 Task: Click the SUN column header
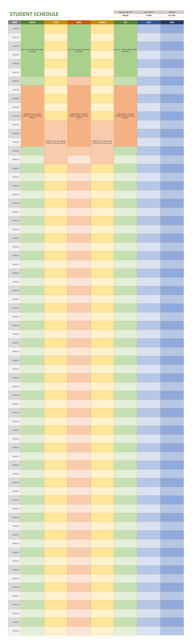(x=172, y=22)
